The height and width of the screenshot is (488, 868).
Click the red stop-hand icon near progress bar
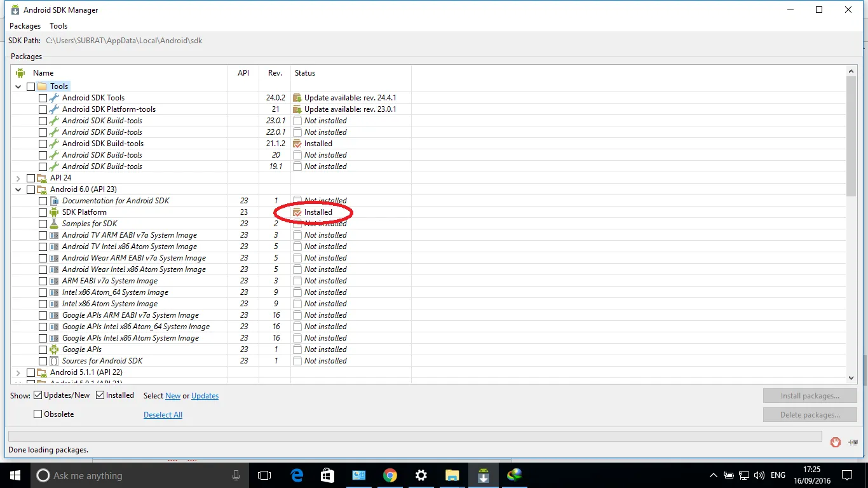836,442
